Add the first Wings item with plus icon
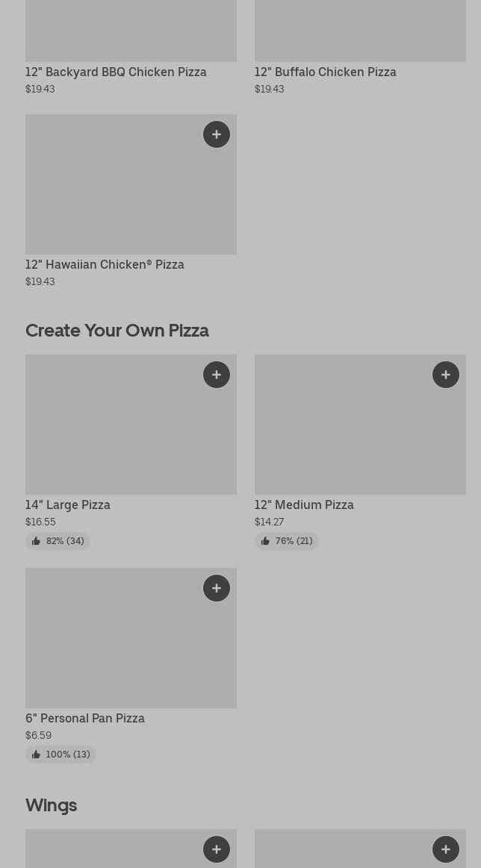481x868 pixels. pos(217,849)
